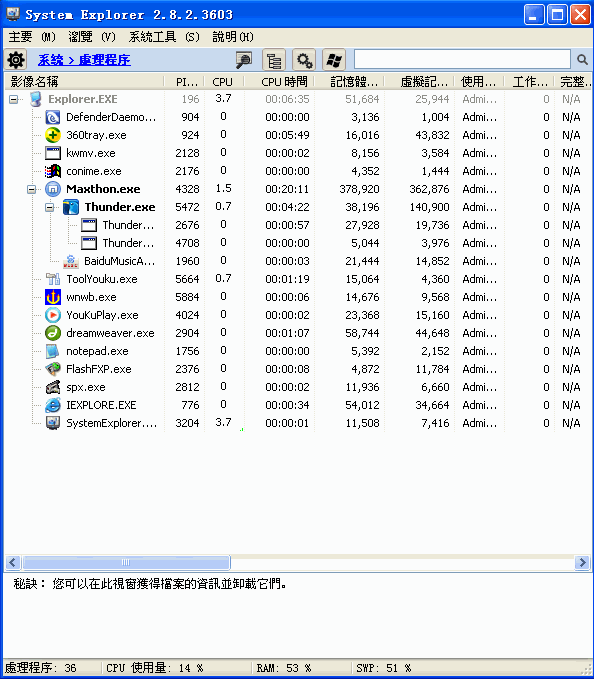The width and height of the screenshot is (594, 679).
Task: Sort by the 使用... column header
Action: [x=478, y=81]
